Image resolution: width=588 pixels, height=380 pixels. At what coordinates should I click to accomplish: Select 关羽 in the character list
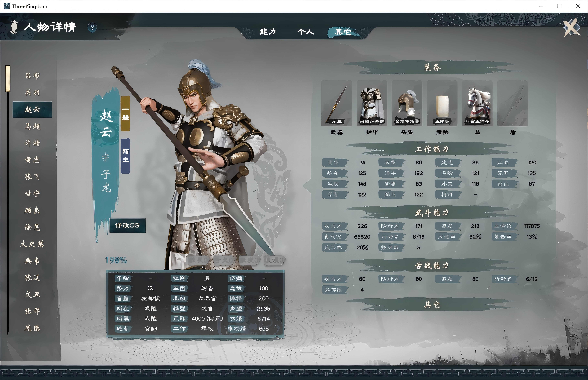(x=32, y=93)
